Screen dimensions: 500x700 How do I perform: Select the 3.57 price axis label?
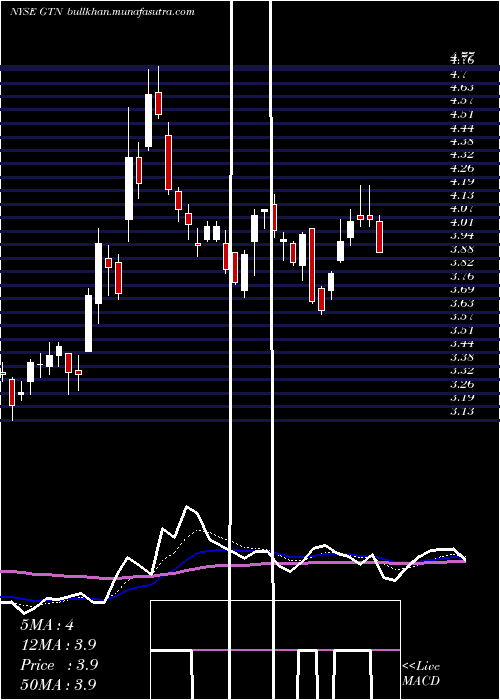(x=462, y=317)
